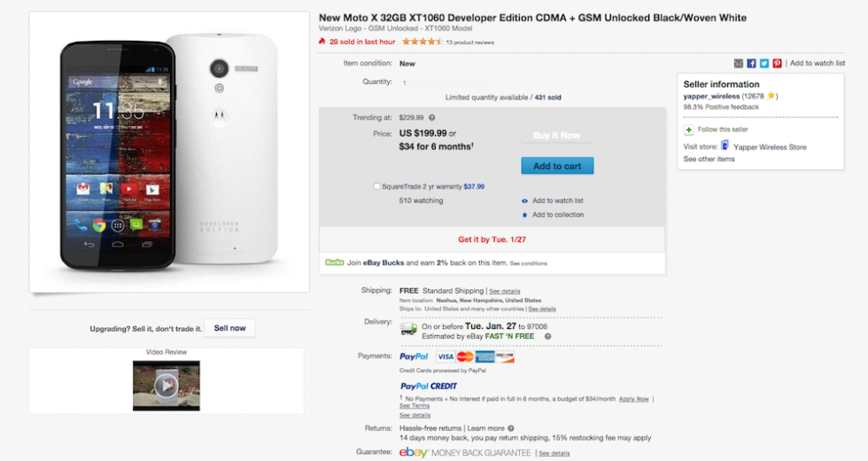868x461 pixels.
Task: Click the star icon for Add to collection
Action: 524,215
